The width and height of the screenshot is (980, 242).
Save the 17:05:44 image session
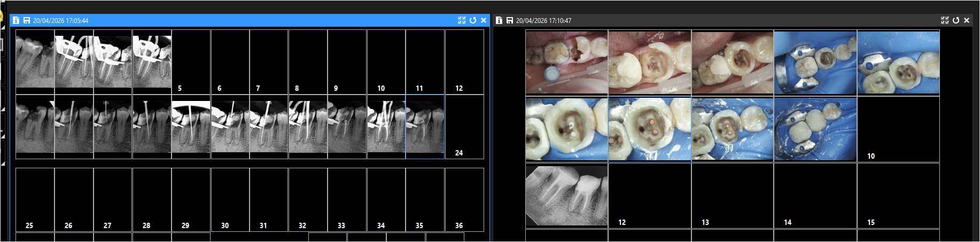click(x=26, y=20)
